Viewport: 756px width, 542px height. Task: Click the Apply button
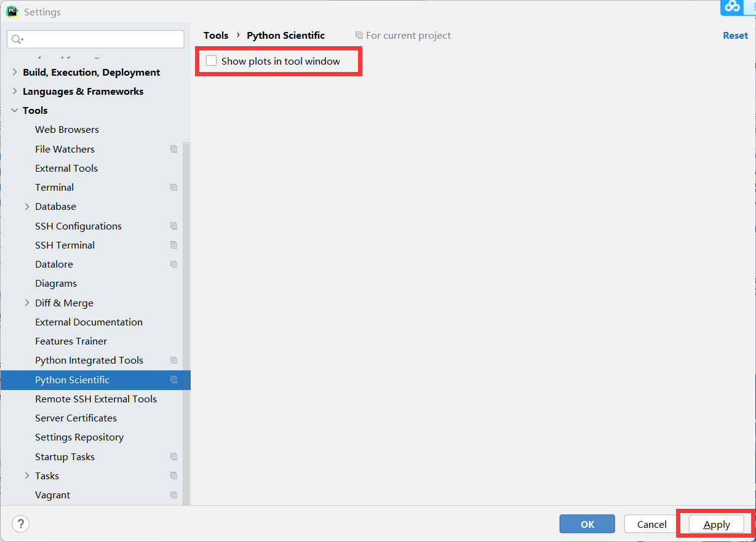click(x=717, y=524)
